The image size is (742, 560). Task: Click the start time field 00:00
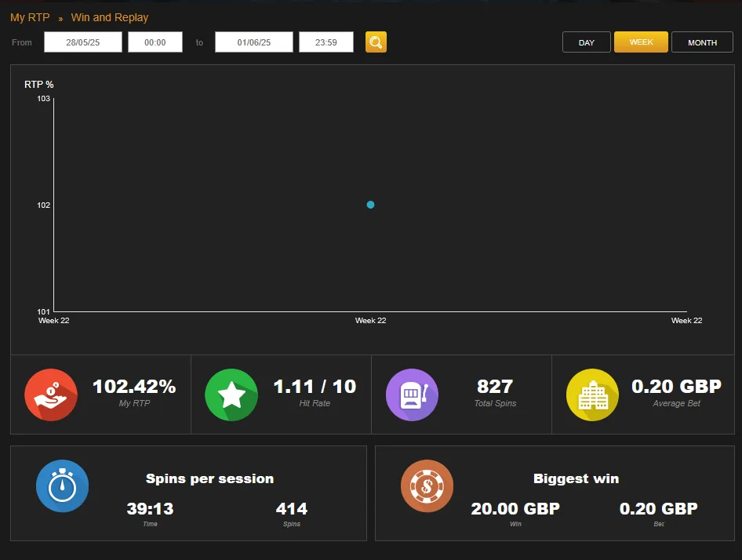click(x=155, y=42)
